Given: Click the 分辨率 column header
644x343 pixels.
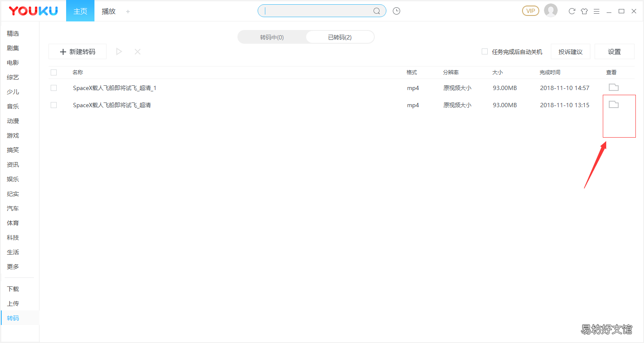Looking at the screenshot, I should [451, 72].
